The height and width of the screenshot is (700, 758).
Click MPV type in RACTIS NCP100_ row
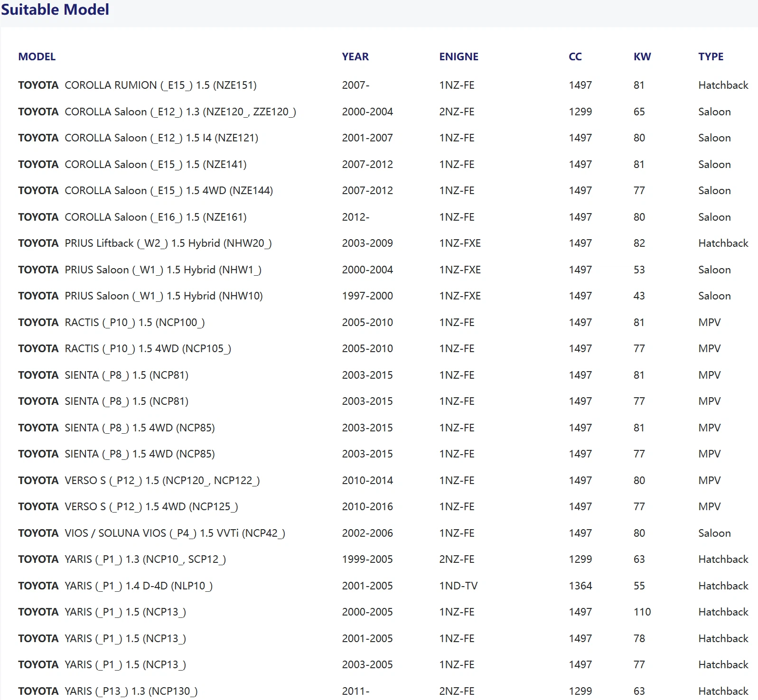tap(710, 323)
